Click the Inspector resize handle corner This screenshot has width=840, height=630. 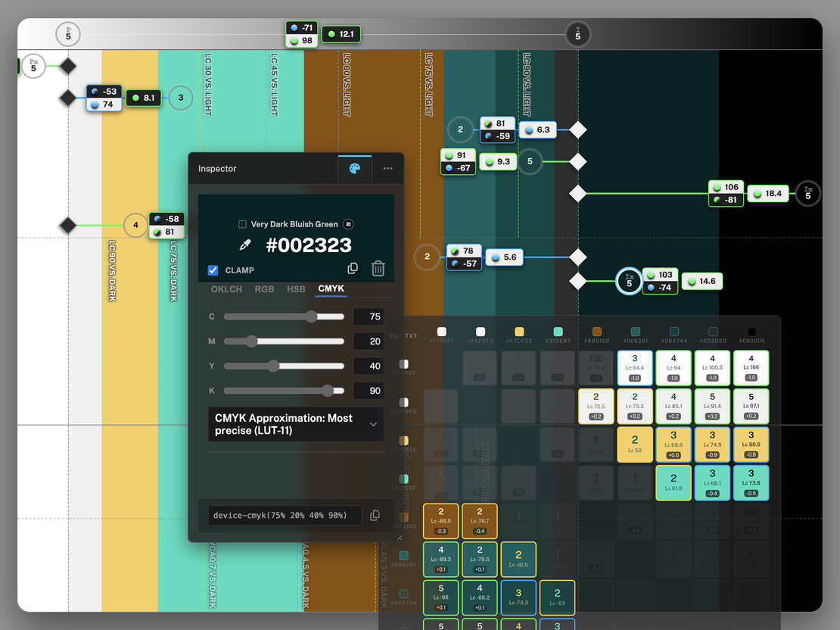(399, 538)
